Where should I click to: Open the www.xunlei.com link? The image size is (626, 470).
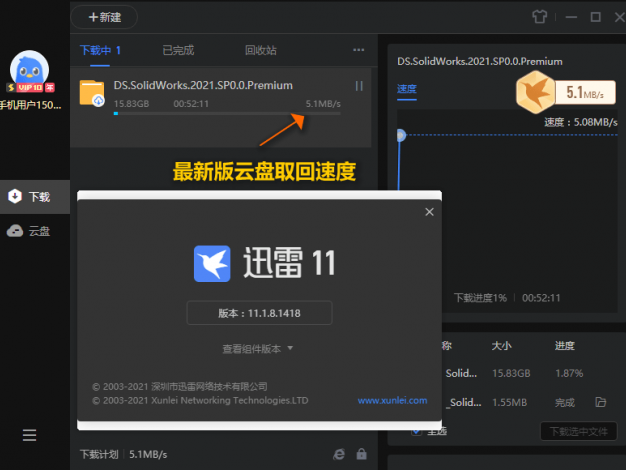(392, 401)
